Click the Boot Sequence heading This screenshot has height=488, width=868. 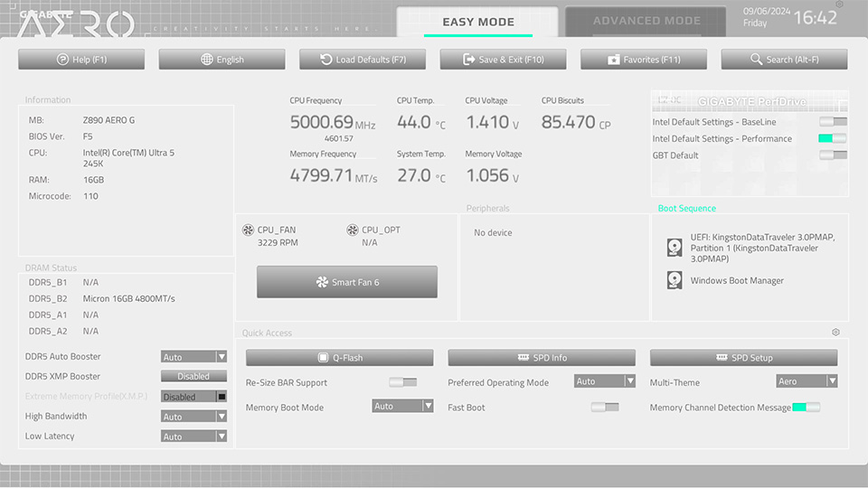coord(686,208)
